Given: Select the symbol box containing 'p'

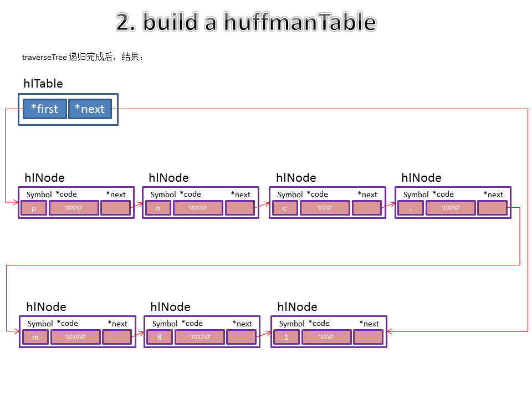Looking at the screenshot, I should 34,208.
